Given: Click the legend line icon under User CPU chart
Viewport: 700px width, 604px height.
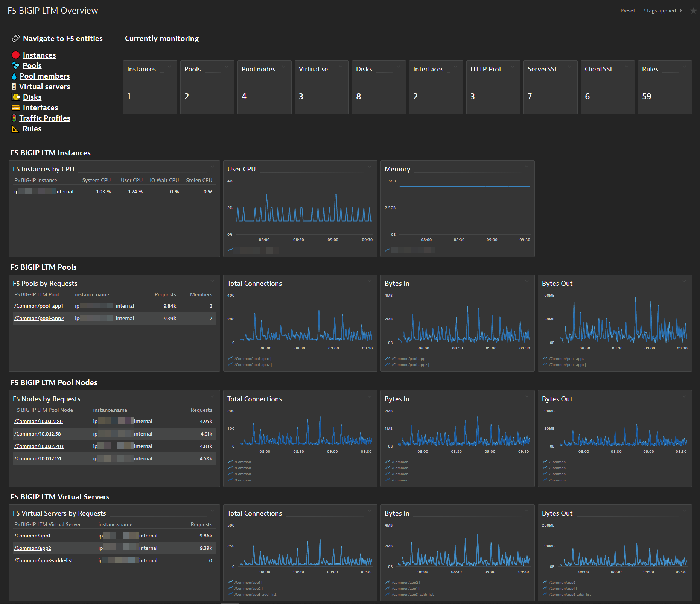Looking at the screenshot, I should click(x=230, y=250).
